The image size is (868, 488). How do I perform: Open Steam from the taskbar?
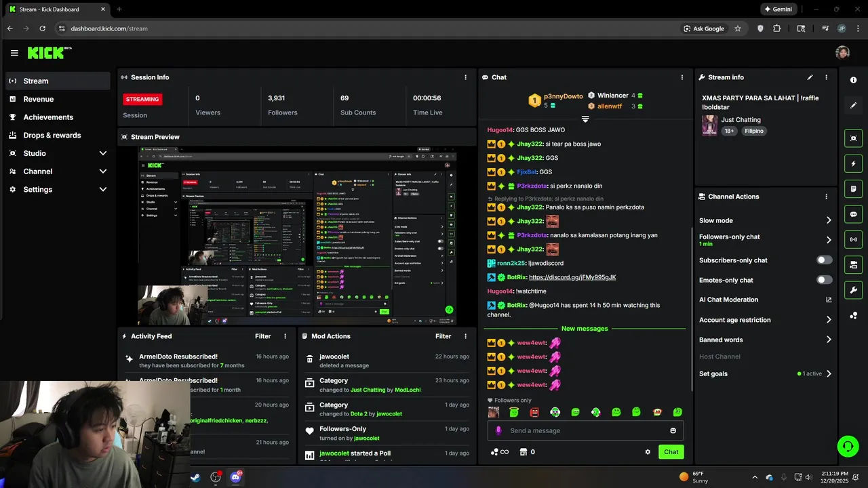[195, 477]
